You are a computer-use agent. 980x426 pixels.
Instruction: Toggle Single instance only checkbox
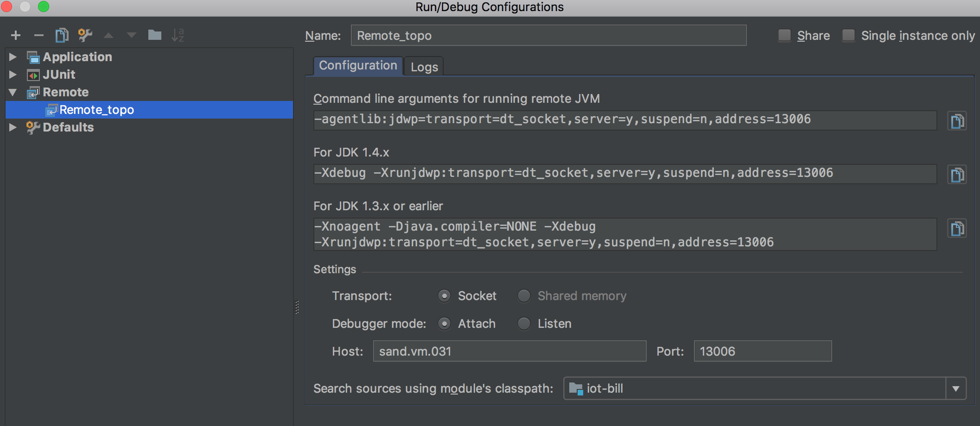848,36
